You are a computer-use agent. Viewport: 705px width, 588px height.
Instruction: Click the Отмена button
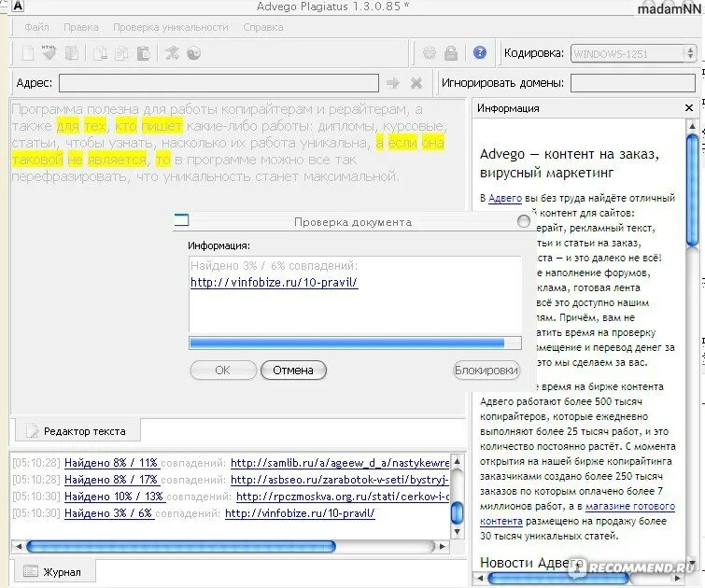[293, 370]
